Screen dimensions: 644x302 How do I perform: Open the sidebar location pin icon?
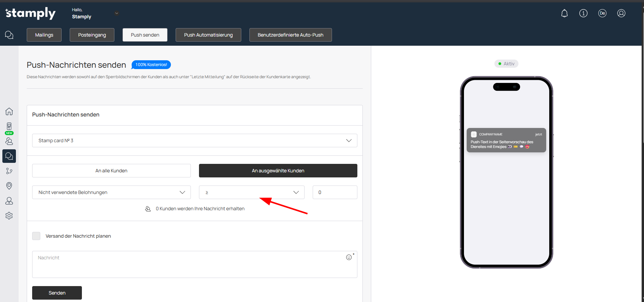9,186
